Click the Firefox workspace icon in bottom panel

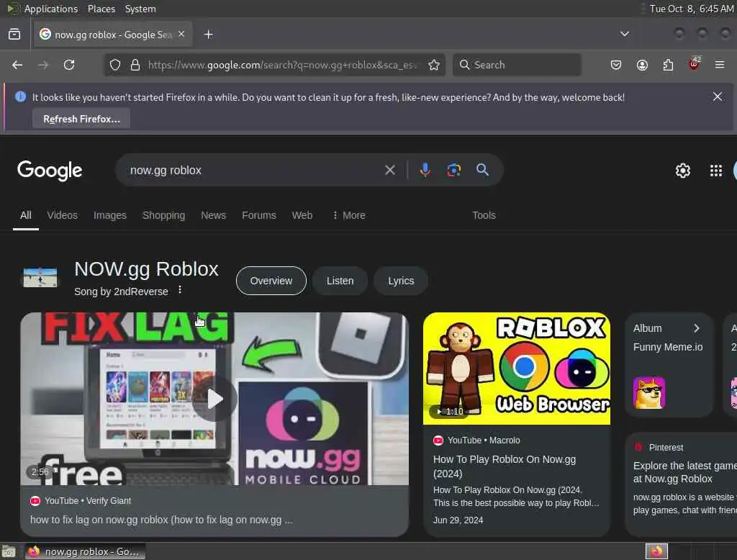click(x=656, y=551)
